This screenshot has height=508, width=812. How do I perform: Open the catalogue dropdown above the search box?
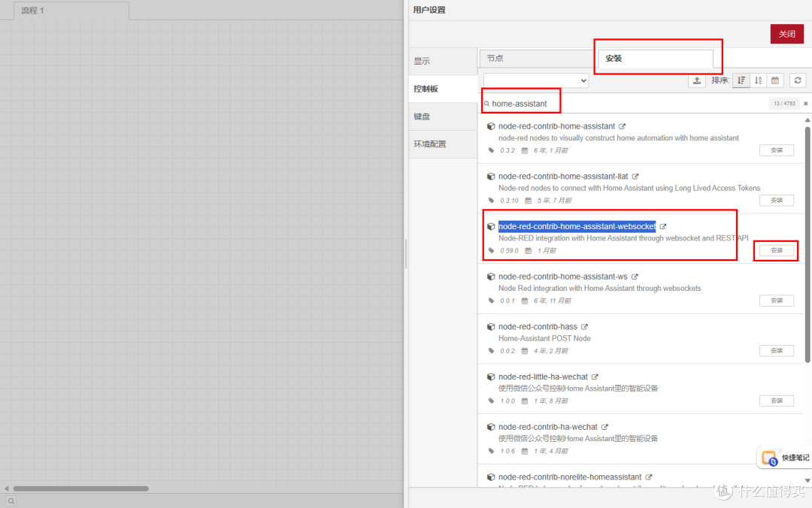coord(536,80)
